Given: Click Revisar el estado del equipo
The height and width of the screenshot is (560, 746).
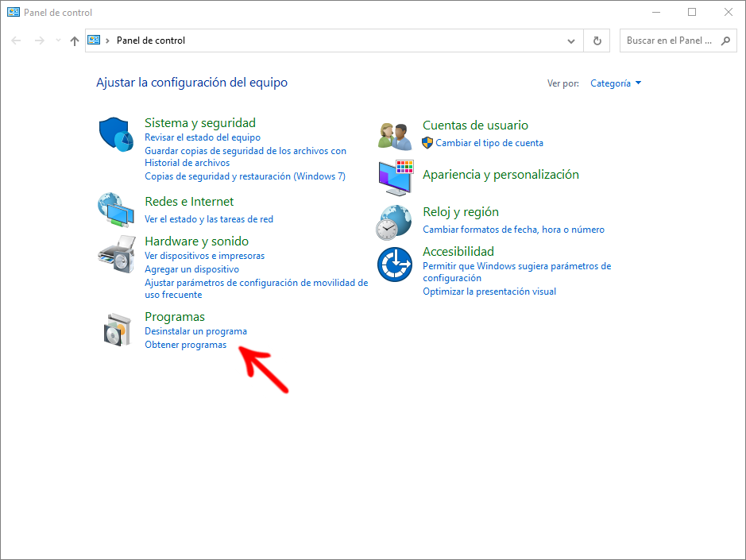Looking at the screenshot, I should click(203, 137).
